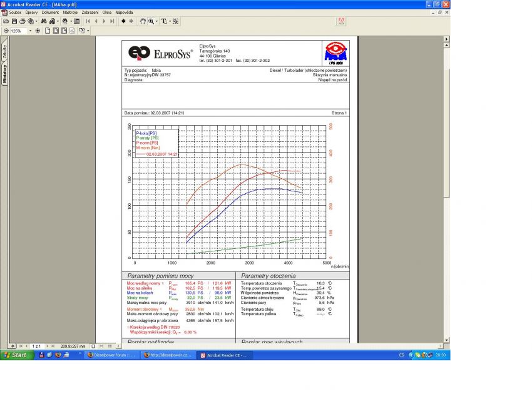Select the Hand tool
The image size is (532, 399).
(x=143, y=21)
